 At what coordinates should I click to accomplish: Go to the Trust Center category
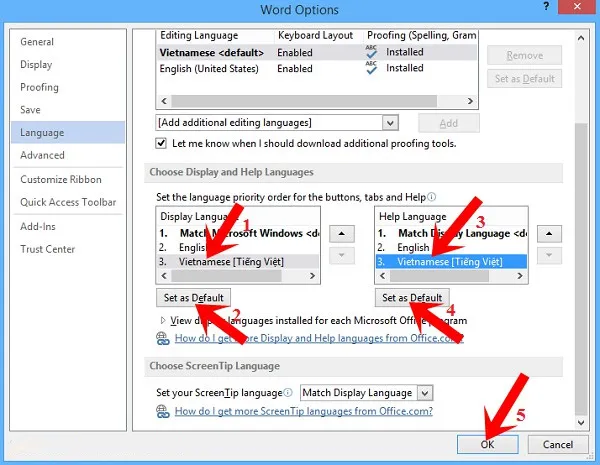pos(48,249)
